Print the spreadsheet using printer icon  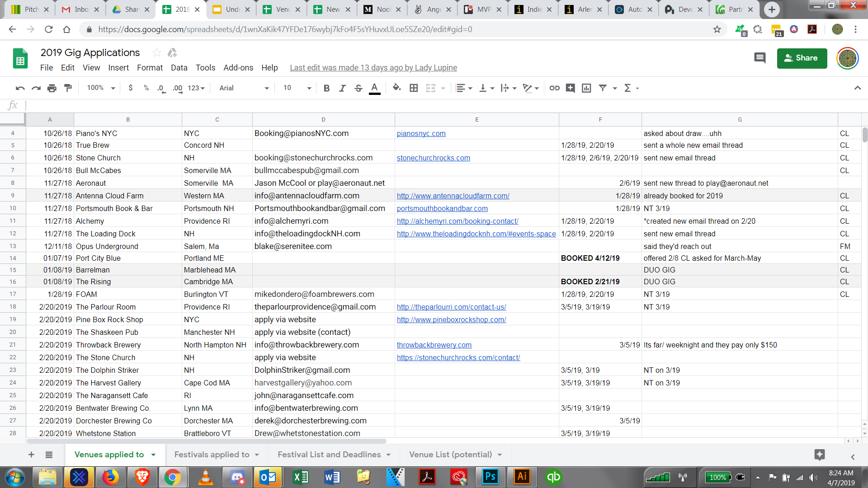click(x=52, y=88)
